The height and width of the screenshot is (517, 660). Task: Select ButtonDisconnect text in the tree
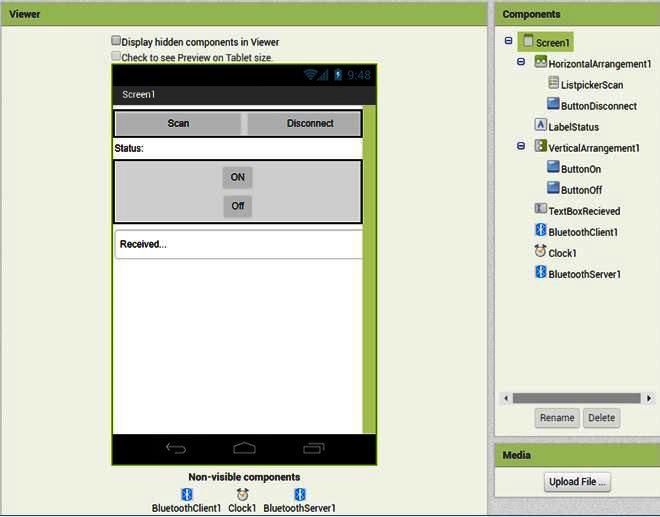(x=599, y=106)
